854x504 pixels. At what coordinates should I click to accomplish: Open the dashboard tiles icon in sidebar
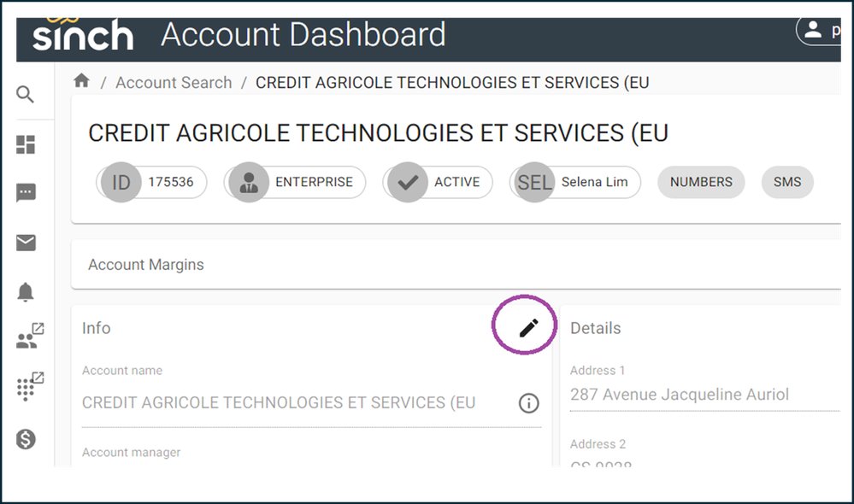tap(26, 144)
